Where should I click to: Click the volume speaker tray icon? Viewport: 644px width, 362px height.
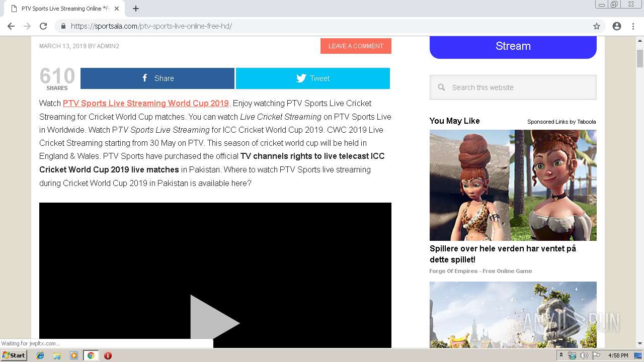(584, 355)
